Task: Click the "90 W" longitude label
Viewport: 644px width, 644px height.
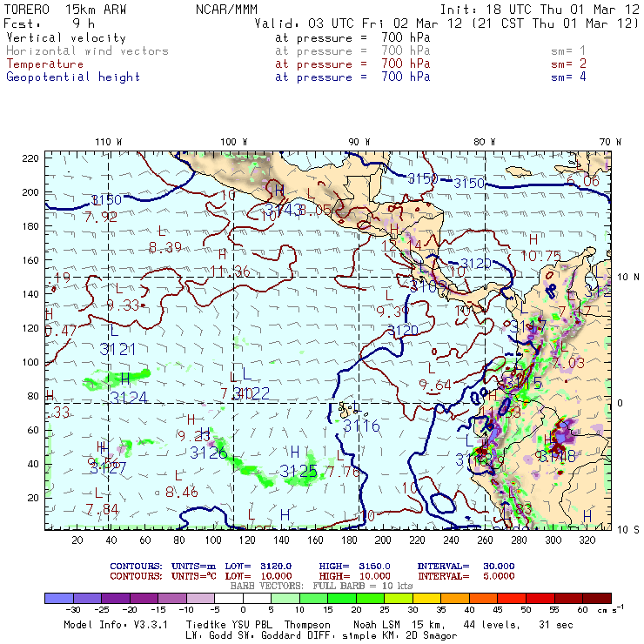Action: pyautogui.click(x=359, y=142)
